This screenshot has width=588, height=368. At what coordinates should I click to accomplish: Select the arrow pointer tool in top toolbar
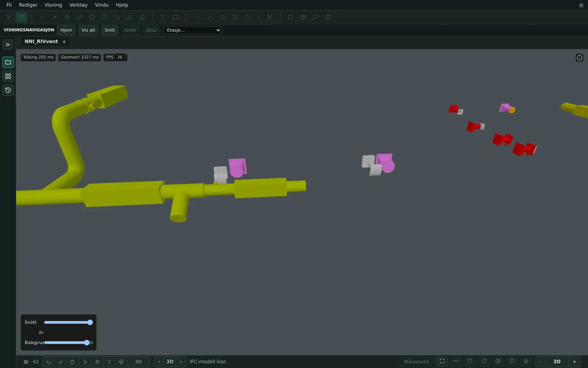9,17
